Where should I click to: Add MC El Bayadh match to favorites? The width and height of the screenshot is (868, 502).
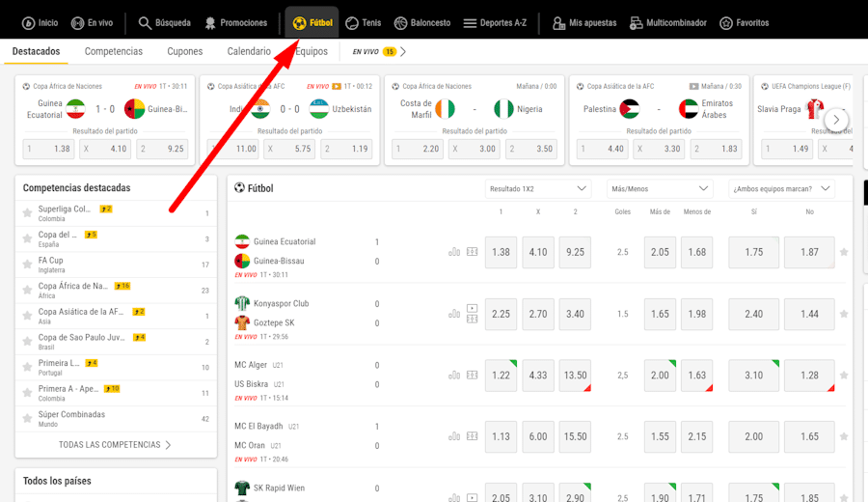click(844, 436)
